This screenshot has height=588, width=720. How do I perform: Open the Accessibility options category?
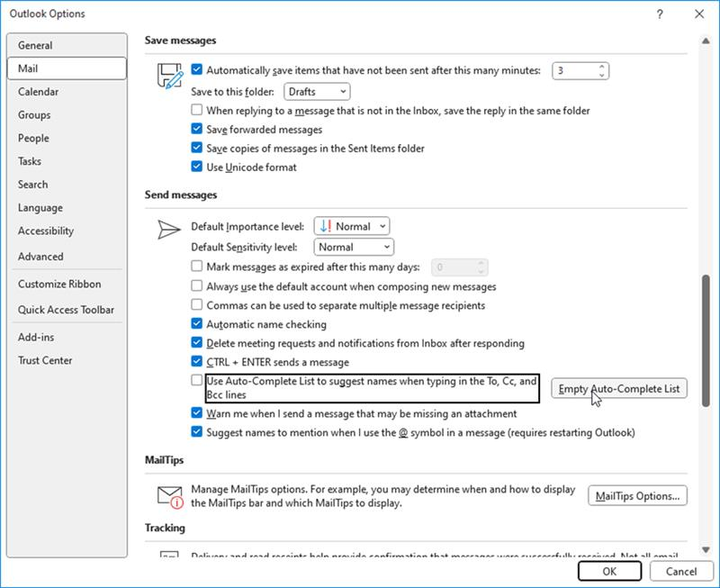[x=67, y=231]
